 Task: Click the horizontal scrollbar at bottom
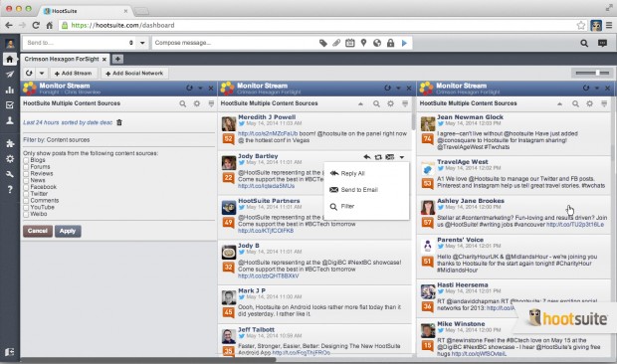click(x=147, y=360)
